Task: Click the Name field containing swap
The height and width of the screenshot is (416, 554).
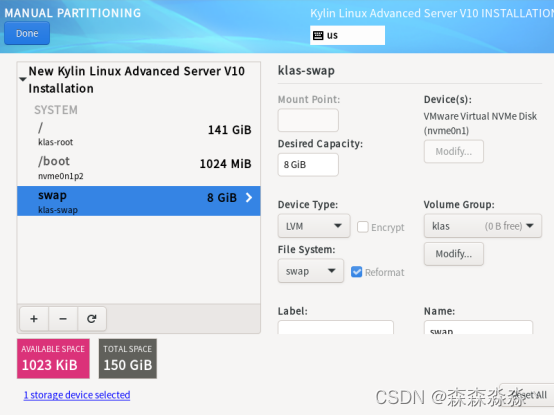Action: point(478,328)
